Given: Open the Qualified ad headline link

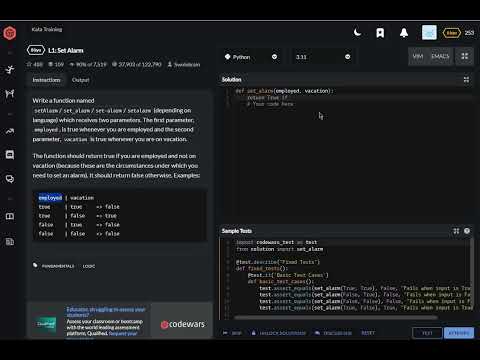Looking at the screenshot, I should (x=106, y=312).
